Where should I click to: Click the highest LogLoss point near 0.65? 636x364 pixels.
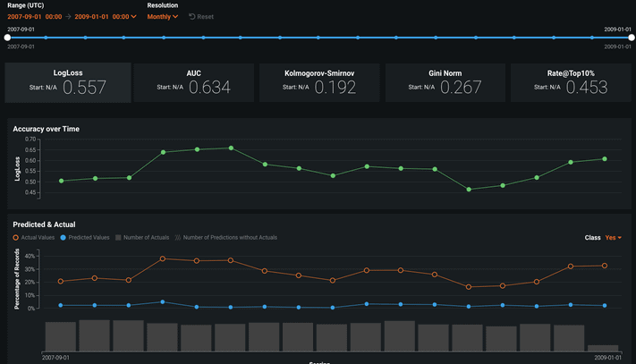click(x=231, y=148)
